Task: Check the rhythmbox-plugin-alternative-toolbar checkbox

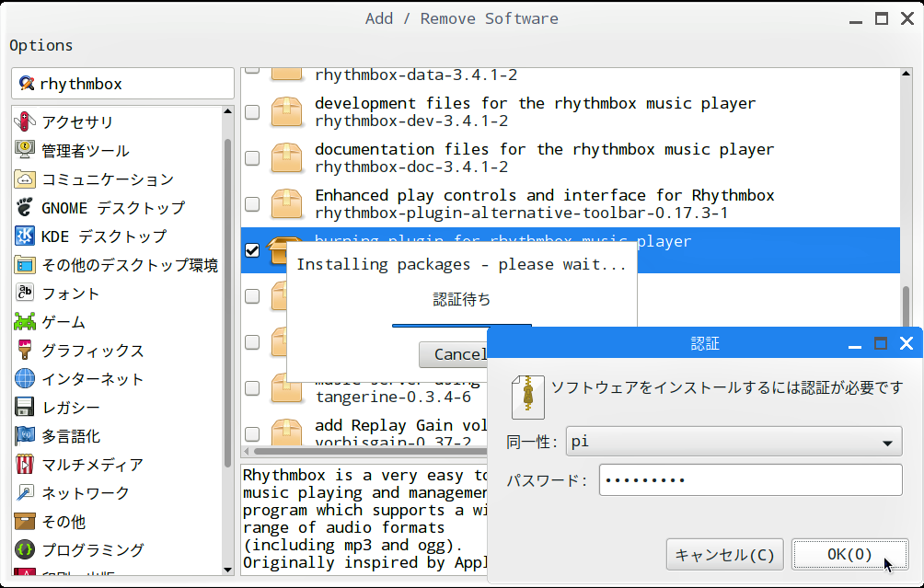Action: 252,204
